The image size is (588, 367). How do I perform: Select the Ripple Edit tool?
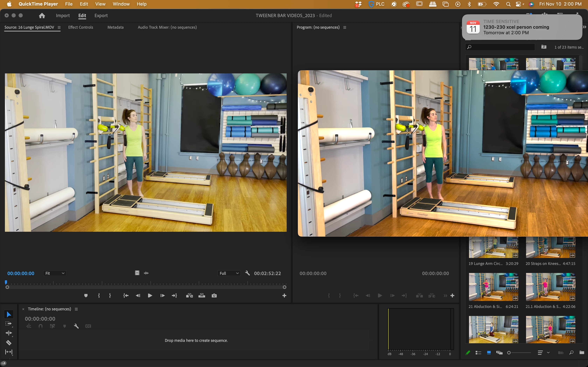[x=9, y=333]
